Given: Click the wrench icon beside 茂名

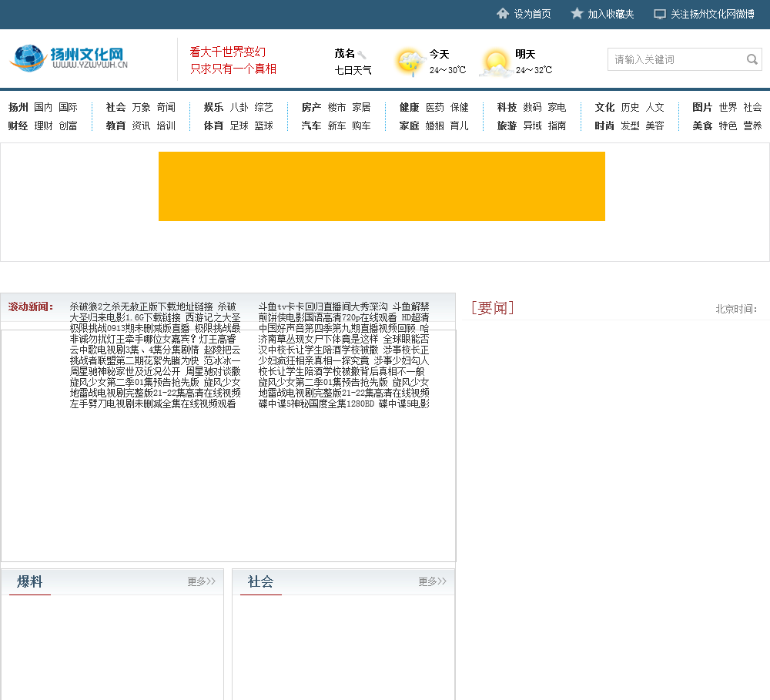Looking at the screenshot, I should [361, 55].
